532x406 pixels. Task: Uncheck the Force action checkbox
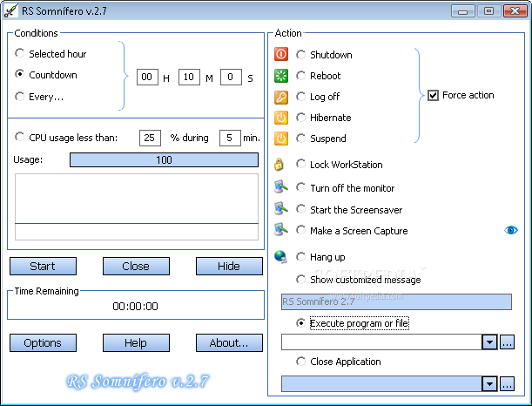(433, 95)
